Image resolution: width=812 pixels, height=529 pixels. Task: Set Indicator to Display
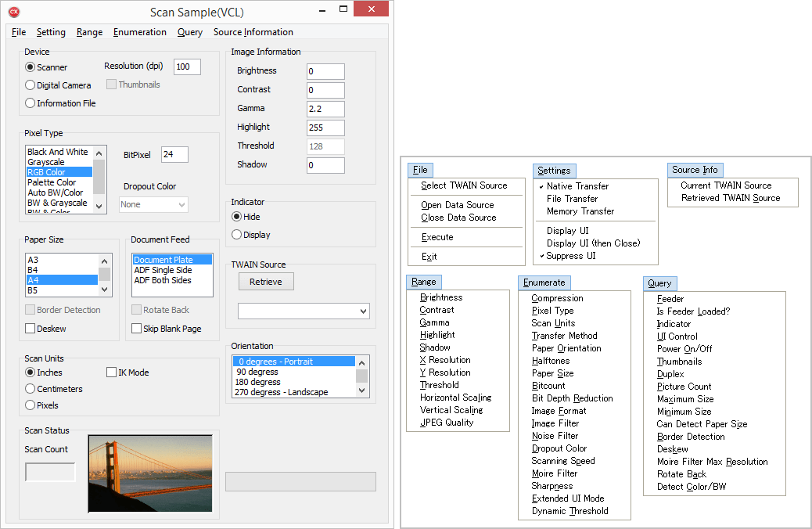coord(237,235)
